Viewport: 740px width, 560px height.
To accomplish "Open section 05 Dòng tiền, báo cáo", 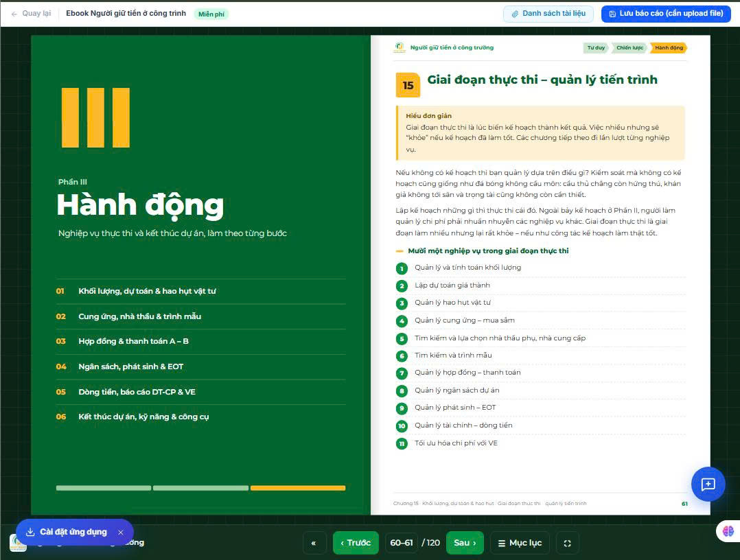I will [200, 392].
